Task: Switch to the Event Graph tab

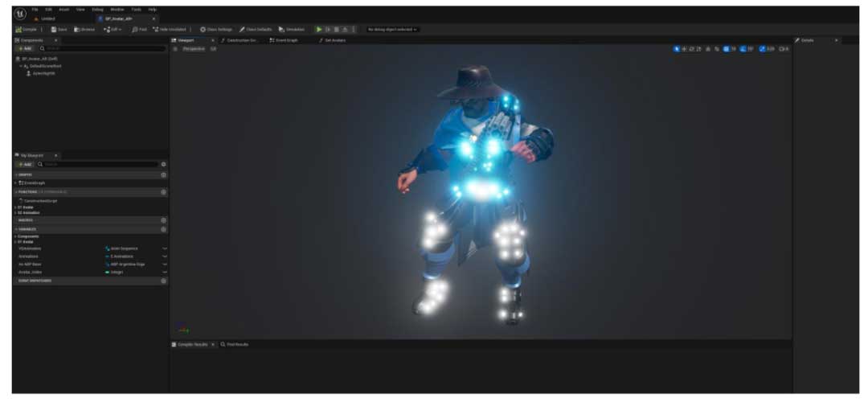Action: (x=284, y=39)
